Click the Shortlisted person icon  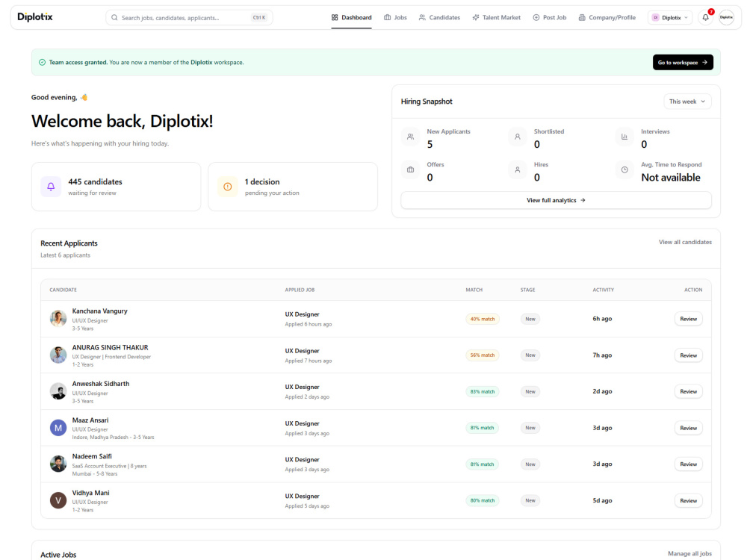pyautogui.click(x=518, y=137)
